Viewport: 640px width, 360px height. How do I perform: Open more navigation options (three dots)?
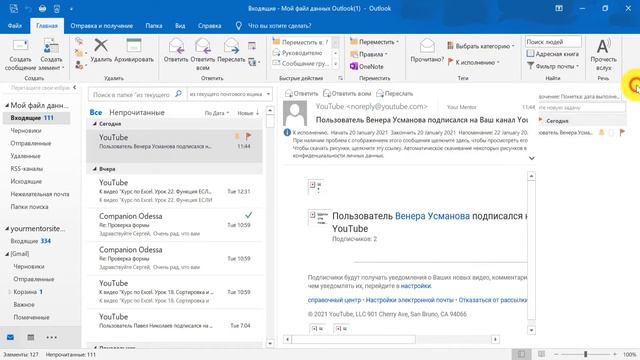pyautogui.click(x=51, y=338)
